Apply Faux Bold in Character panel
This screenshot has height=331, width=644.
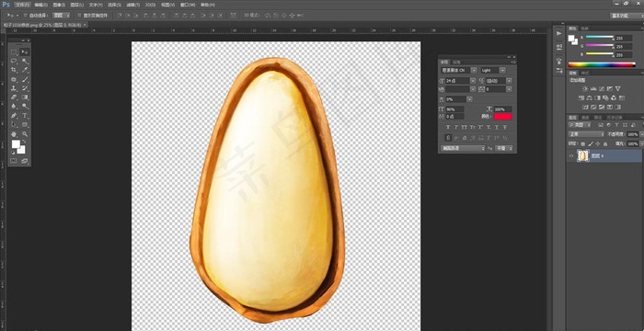pyautogui.click(x=448, y=127)
